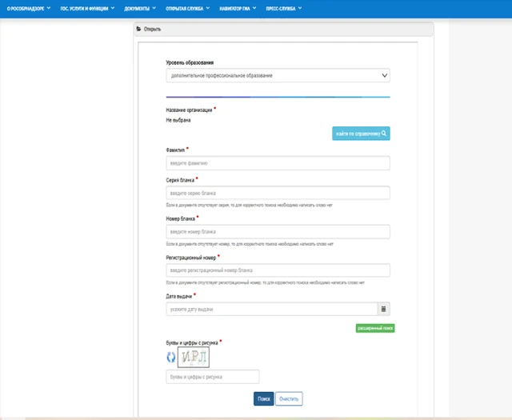Click into the Серия бланка field

(278, 193)
